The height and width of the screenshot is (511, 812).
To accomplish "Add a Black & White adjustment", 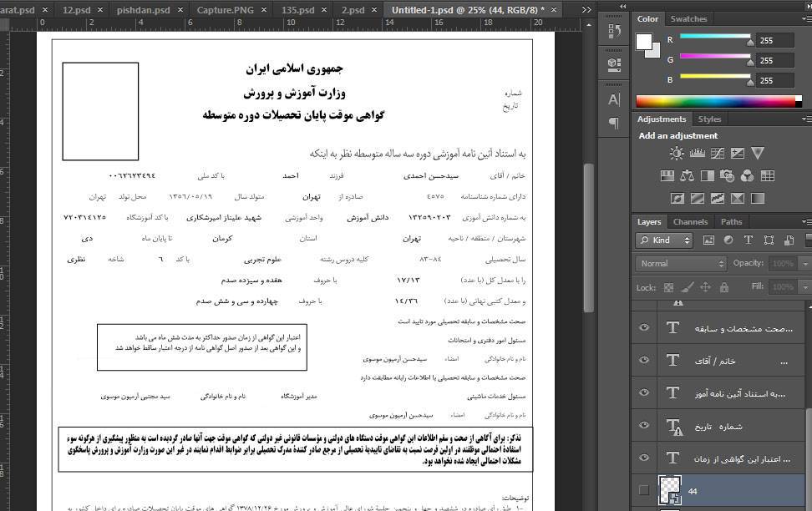I will (x=708, y=176).
